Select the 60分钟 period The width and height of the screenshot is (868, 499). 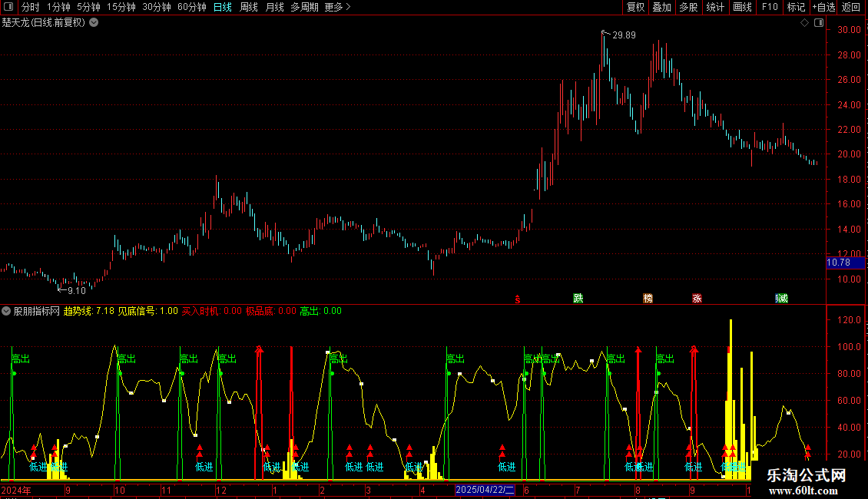(x=192, y=7)
